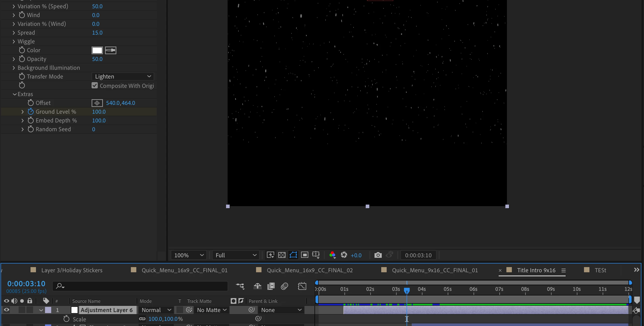
Task: Open the Graph Editor icon in timeline
Action: pos(302,286)
